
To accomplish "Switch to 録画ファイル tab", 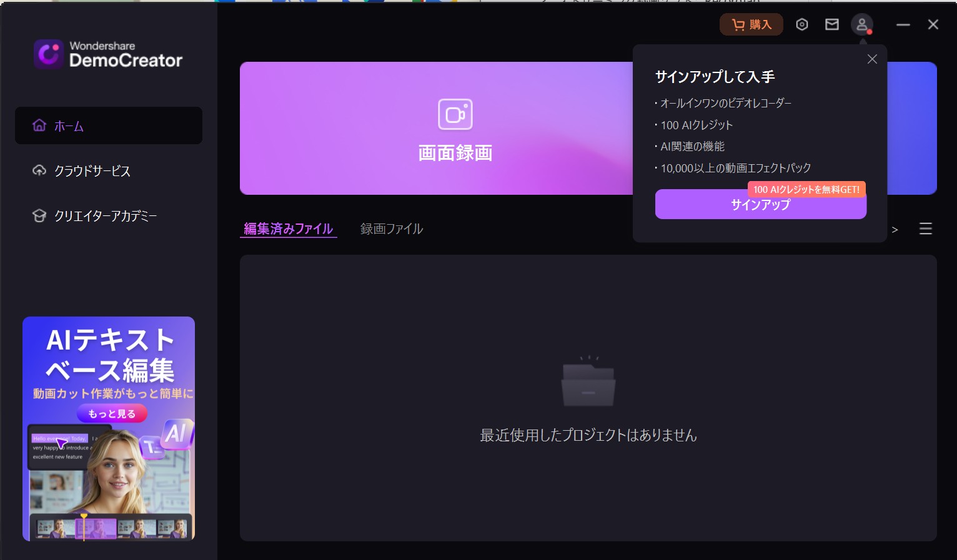I will (392, 229).
